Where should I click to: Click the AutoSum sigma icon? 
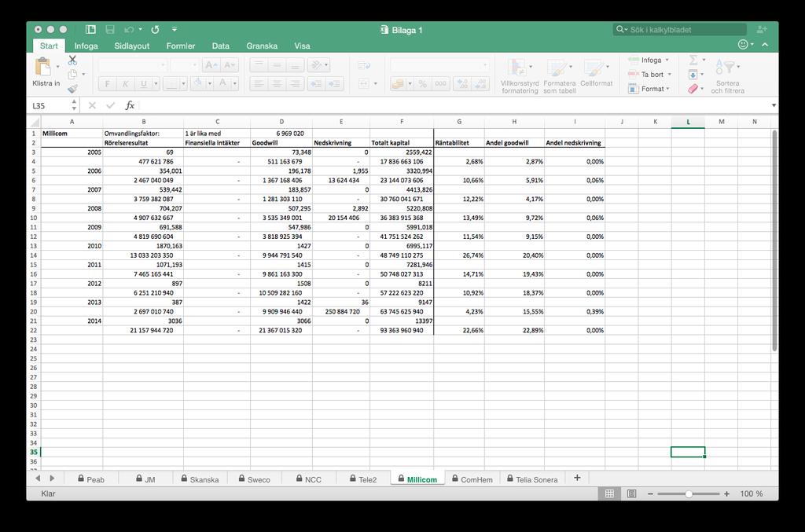click(x=693, y=60)
